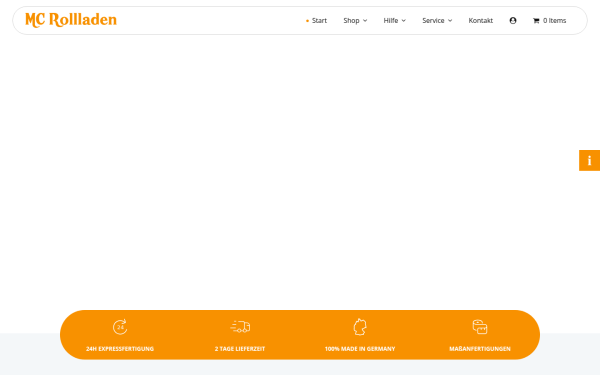Image resolution: width=600 pixels, height=375 pixels.
Task: Click the shopping cart icon
Action: tap(536, 21)
